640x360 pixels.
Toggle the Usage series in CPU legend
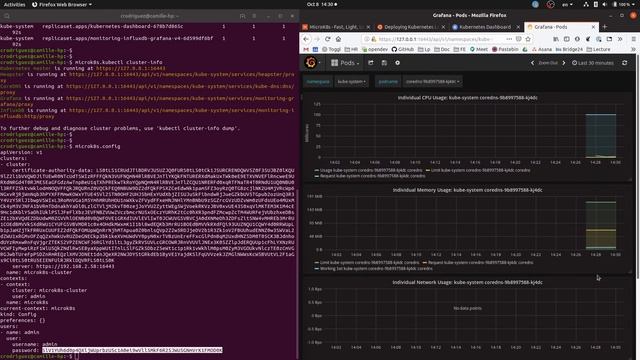(368, 170)
